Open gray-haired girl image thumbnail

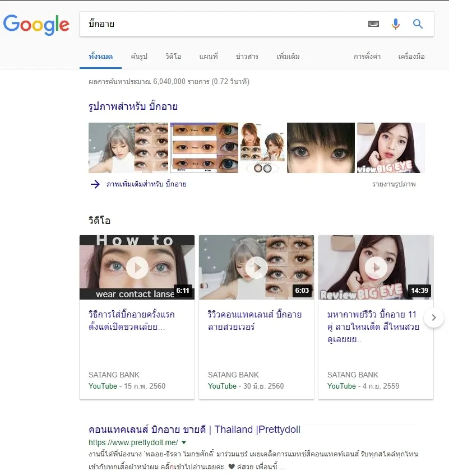point(128,148)
